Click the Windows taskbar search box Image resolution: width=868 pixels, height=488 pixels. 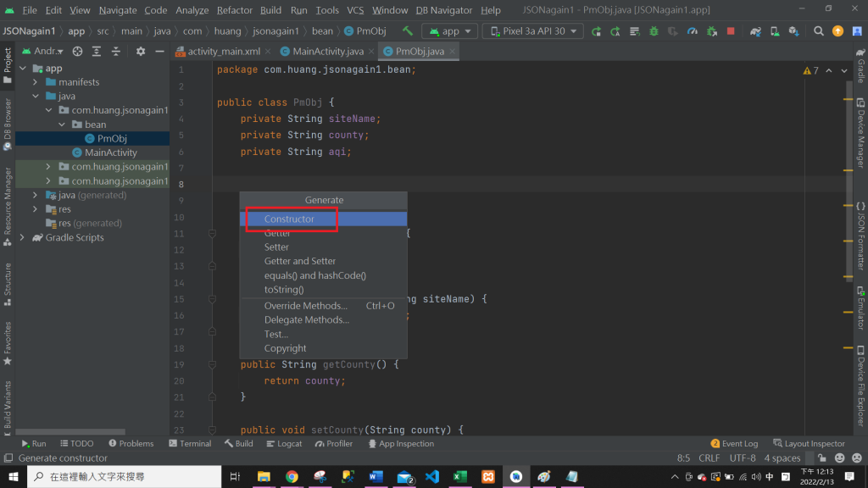[x=125, y=476]
